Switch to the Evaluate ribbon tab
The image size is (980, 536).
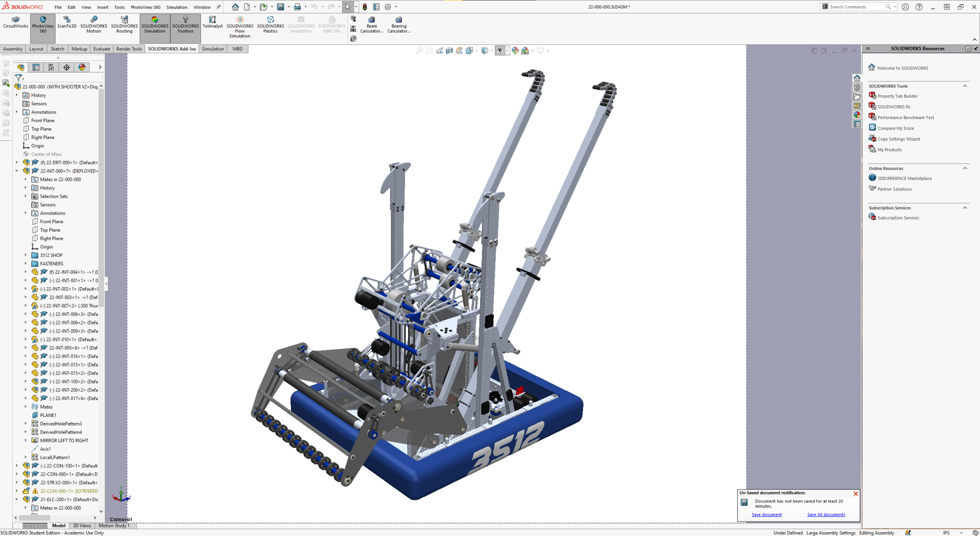(101, 48)
